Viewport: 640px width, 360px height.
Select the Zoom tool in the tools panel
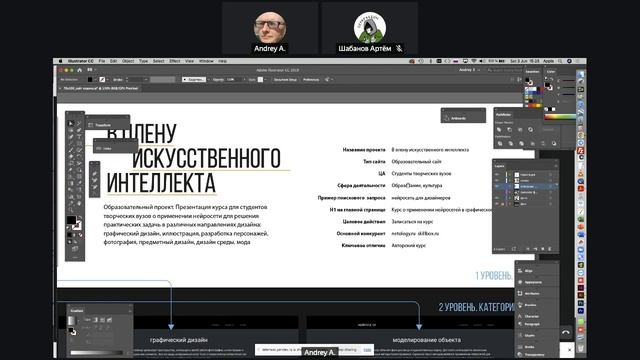pyautogui.click(x=71, y=210)
